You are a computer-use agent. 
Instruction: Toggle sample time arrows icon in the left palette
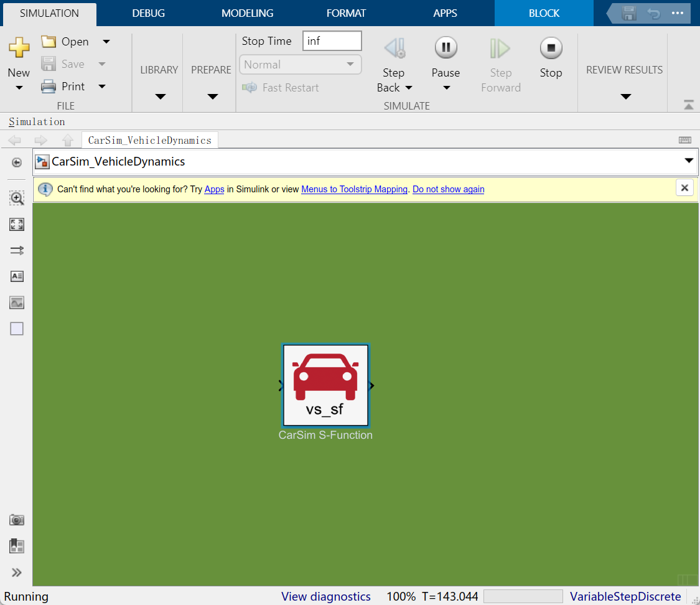coord(17,250)
